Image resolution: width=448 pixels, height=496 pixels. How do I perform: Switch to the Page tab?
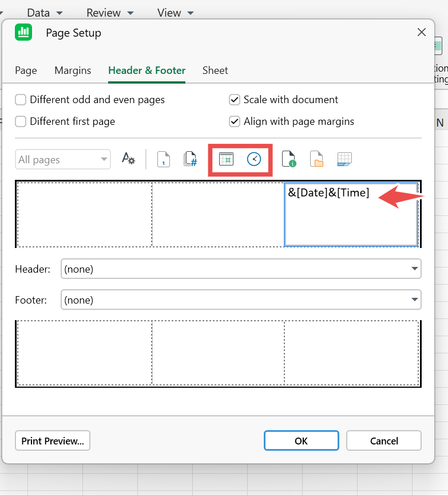pyautogui.click(x=26, y=70)
